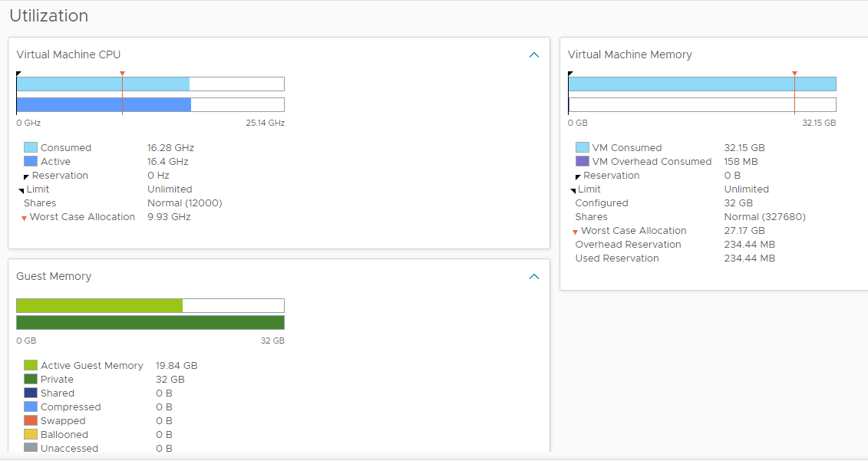Click the CPU Reservation marker icon

click(x=27, y=176)
